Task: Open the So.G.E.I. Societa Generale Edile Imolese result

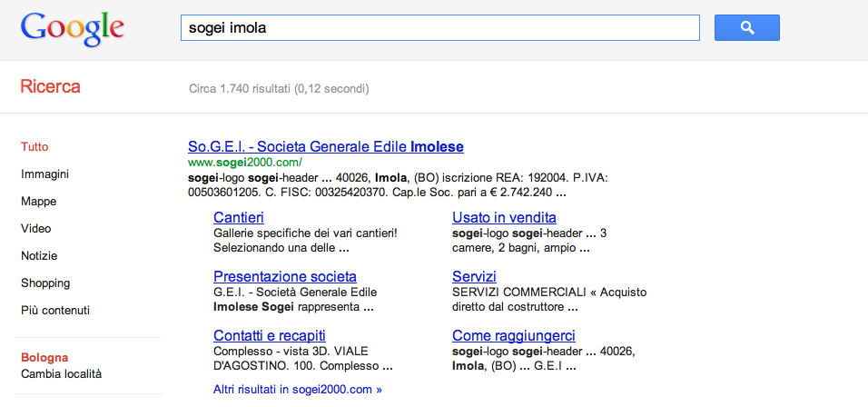Action: click(325, 147)
